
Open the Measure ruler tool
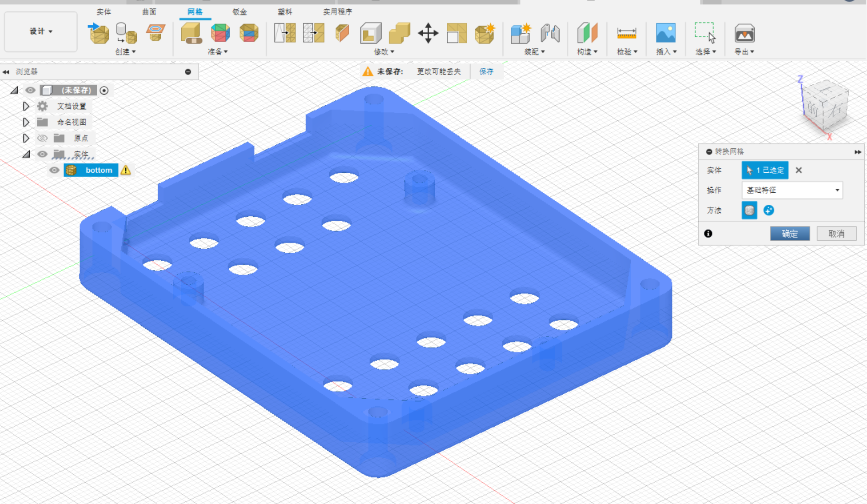point(626,33)
